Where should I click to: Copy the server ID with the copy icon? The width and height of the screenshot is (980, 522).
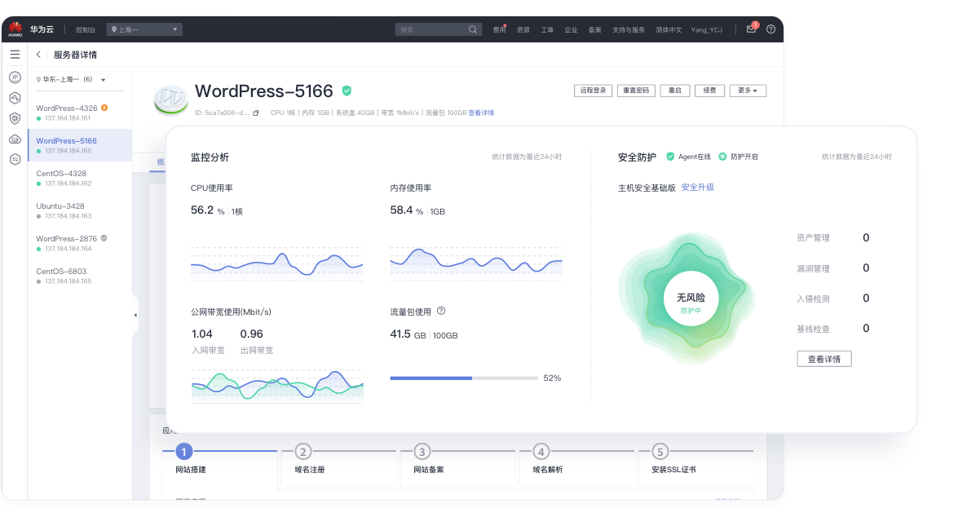click(x=256, y=113)
